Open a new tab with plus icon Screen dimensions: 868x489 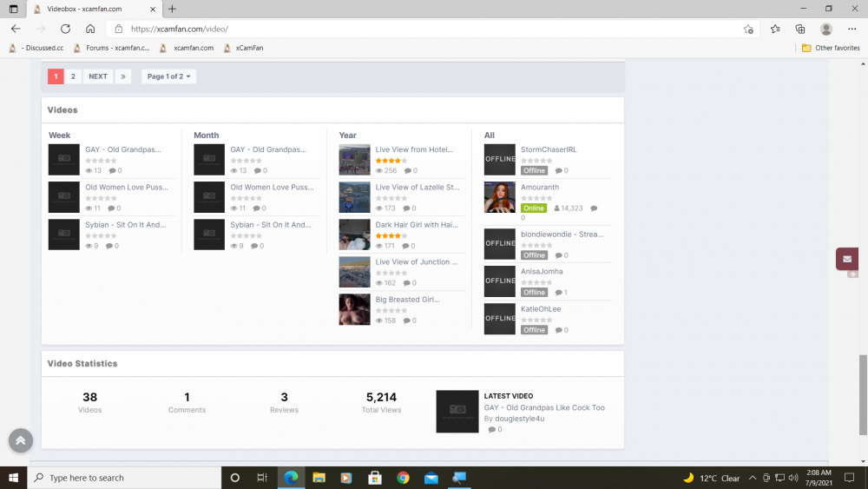pos(172,9)
